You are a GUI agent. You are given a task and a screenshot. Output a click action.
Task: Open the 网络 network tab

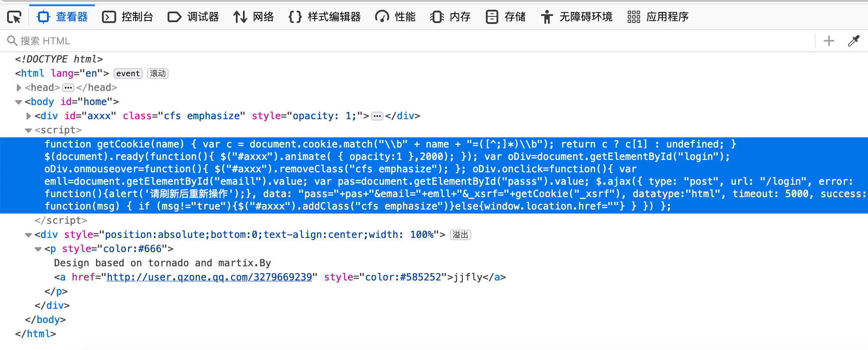[x=254, y=17]
